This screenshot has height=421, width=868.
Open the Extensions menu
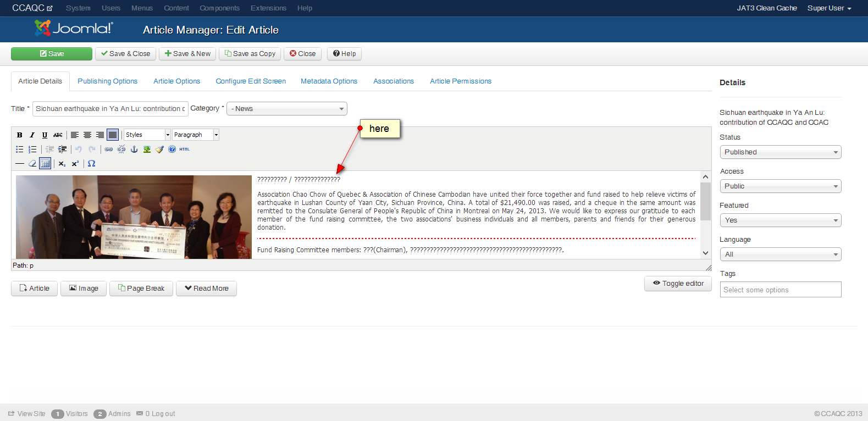268,8
